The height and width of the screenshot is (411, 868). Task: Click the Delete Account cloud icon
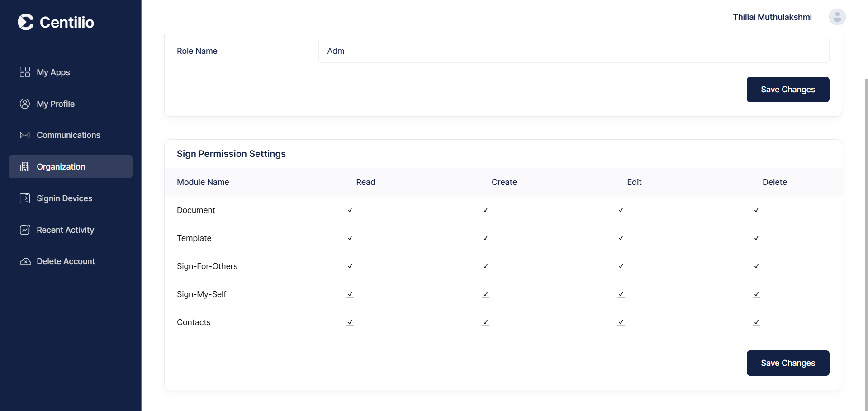tap(25, 261)
